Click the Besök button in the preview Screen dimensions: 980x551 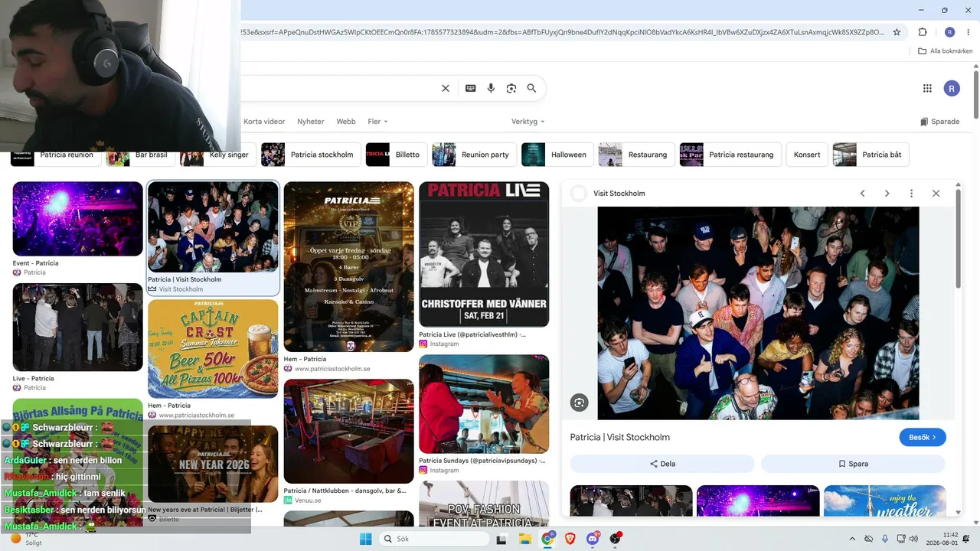(923, 437)
